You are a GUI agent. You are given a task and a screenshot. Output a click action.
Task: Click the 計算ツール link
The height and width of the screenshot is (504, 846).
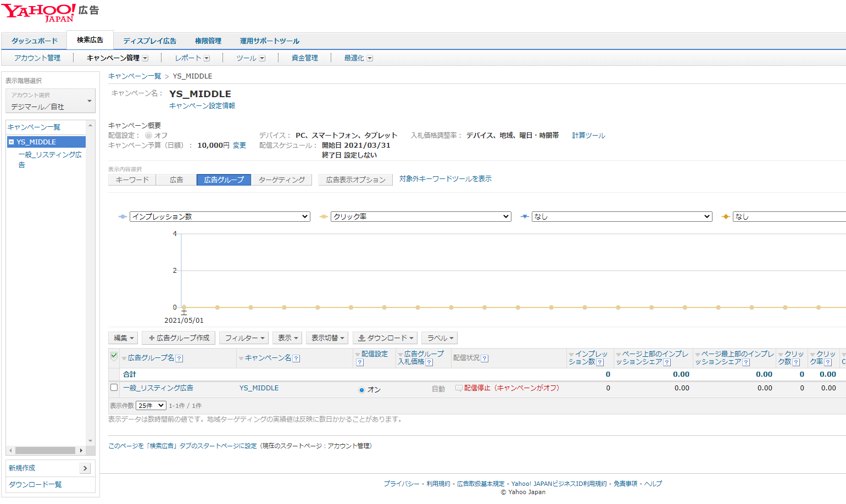tap(588, 136)
